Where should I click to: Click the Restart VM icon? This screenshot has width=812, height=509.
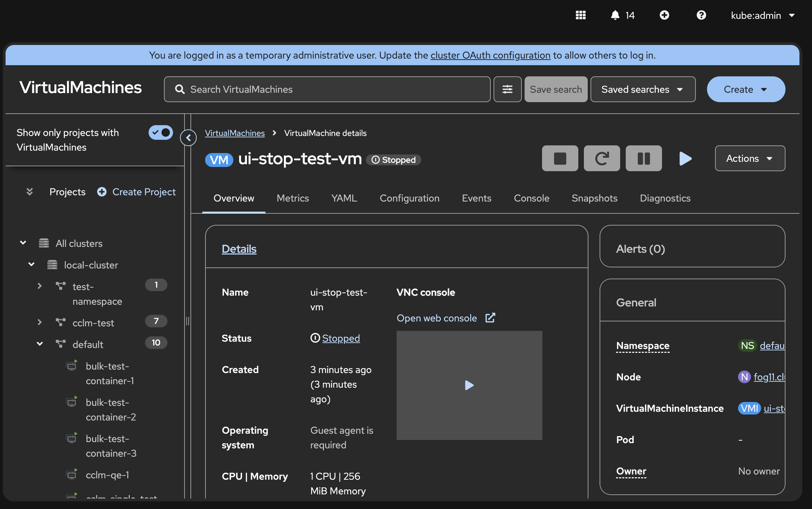(x=602, y=159)
